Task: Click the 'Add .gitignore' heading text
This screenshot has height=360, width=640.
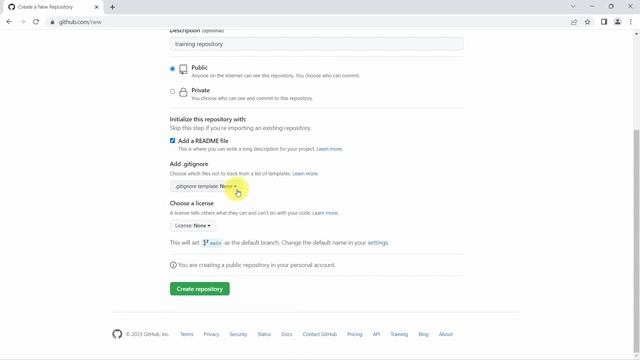Action: point(189,164)
